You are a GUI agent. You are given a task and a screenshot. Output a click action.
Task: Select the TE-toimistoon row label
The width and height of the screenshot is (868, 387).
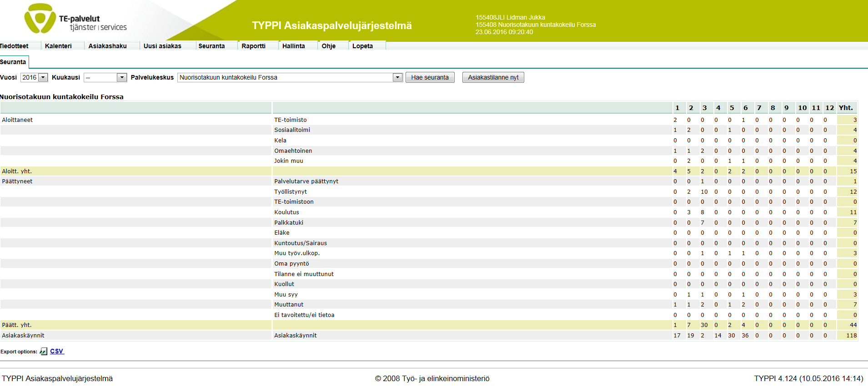click(x=294, y=202)
